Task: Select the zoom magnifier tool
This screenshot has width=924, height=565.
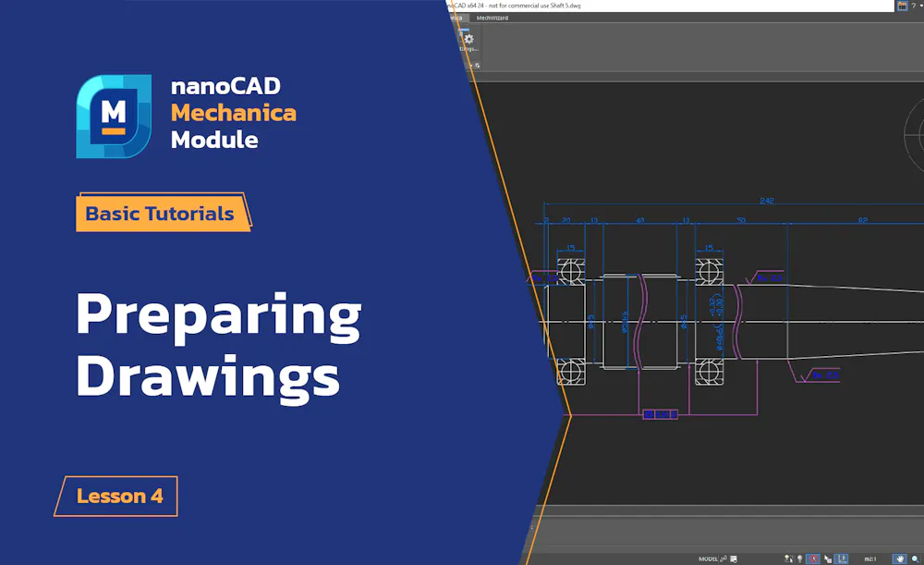Action: tap(915, 559)
